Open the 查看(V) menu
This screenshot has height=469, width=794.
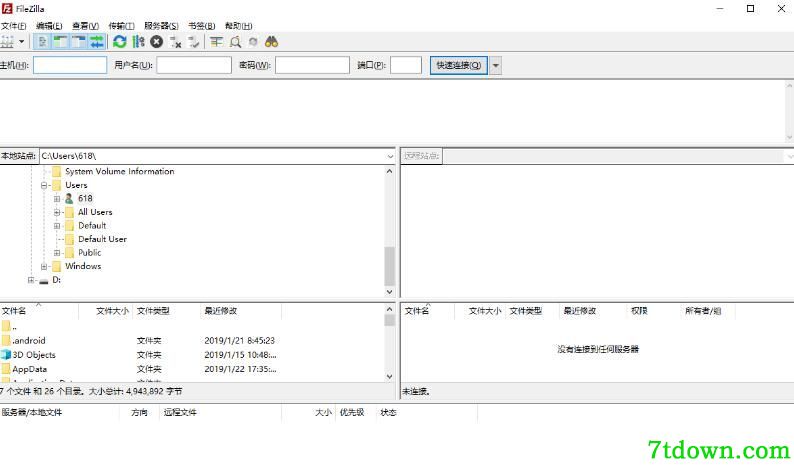point(85,25)
